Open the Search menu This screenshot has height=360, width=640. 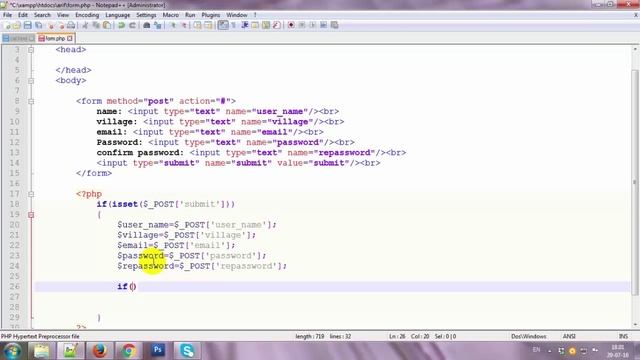[42, 15]
